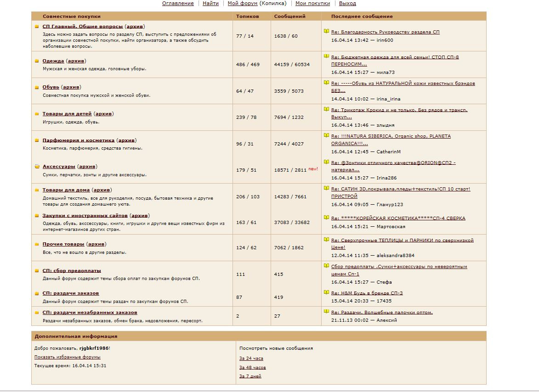
Task: Click Последнее сообщение column header
Action: (362, 17)
